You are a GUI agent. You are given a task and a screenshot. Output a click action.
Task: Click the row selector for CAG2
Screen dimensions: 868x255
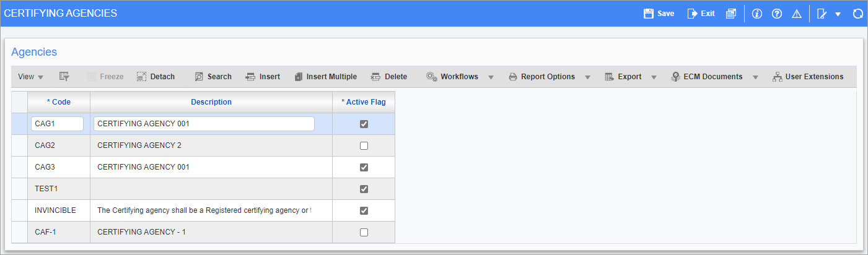[x=20, y=145]
